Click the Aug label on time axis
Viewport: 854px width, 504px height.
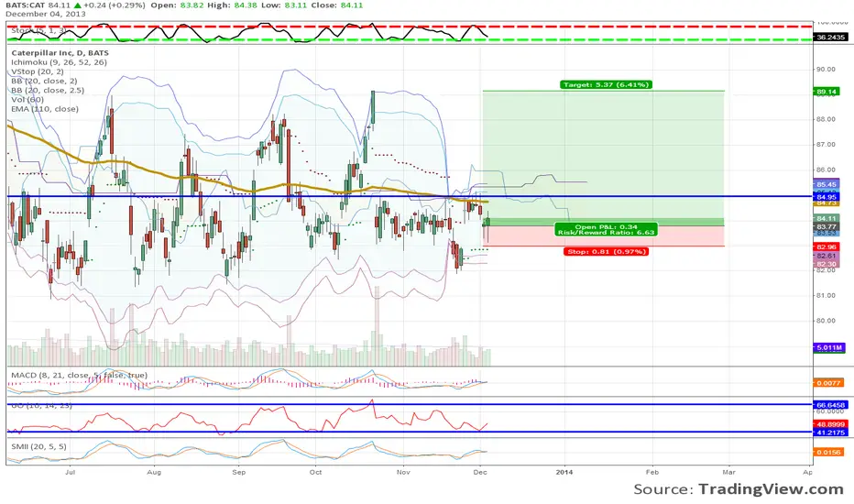point(154,472)
